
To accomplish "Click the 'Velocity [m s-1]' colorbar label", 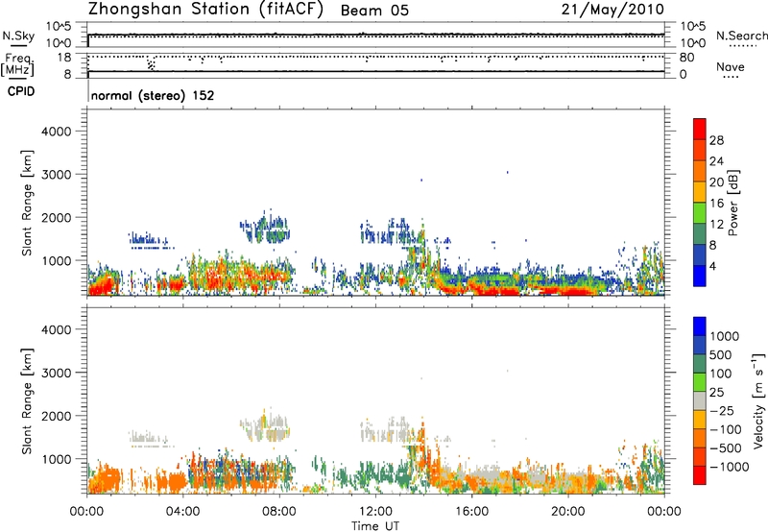I will click(758, 400).
